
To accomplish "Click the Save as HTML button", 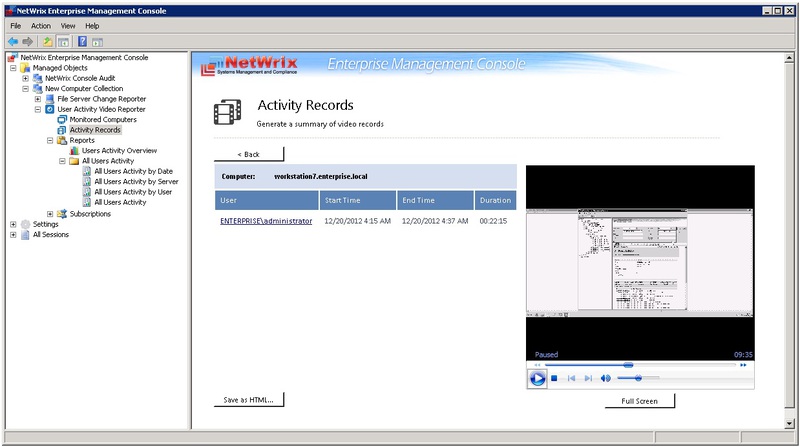I will coord(248,400).
